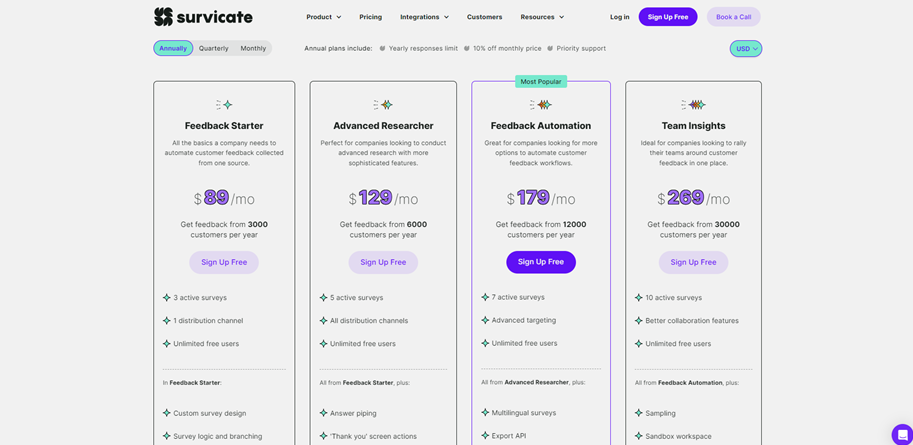913x445 pixels.
Task: Click the icon beside Yearly responses limit
Action: pyautogui.click(x=383, y=48)
